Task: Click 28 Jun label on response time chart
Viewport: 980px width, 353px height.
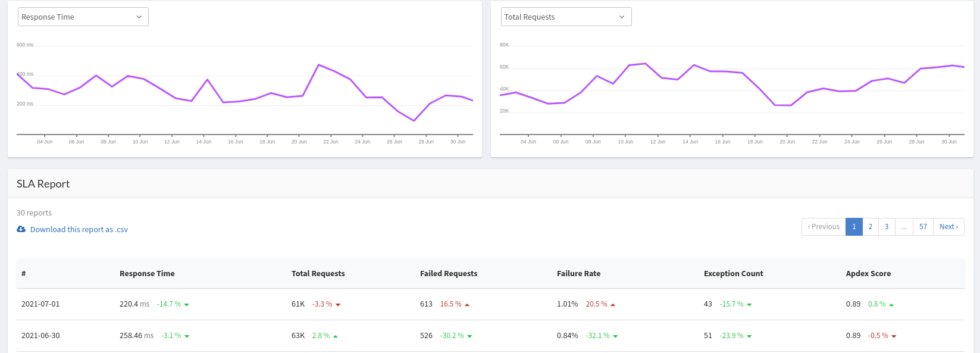Action: pyautogui.click(x=426, y=142)
